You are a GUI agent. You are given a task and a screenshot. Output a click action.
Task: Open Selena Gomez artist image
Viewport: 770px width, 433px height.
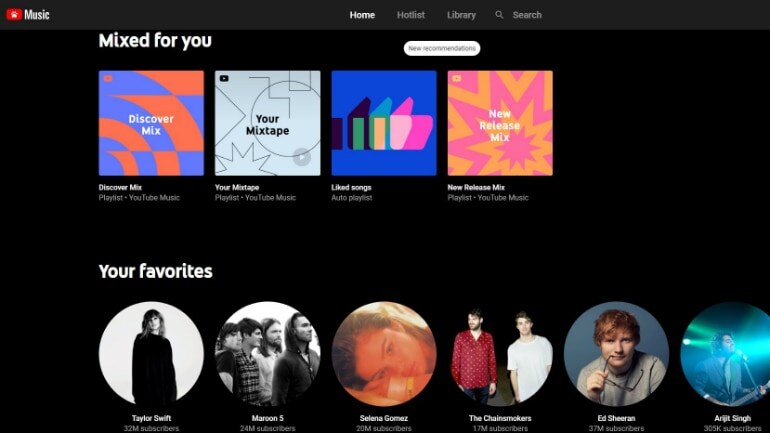click(x=384, y=354)
